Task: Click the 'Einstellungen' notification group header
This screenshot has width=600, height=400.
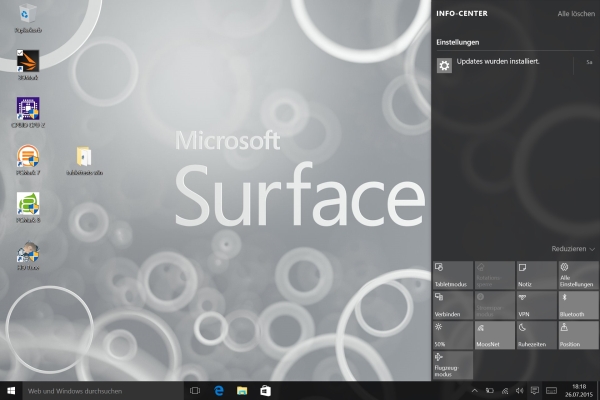Action: point(458,42)
